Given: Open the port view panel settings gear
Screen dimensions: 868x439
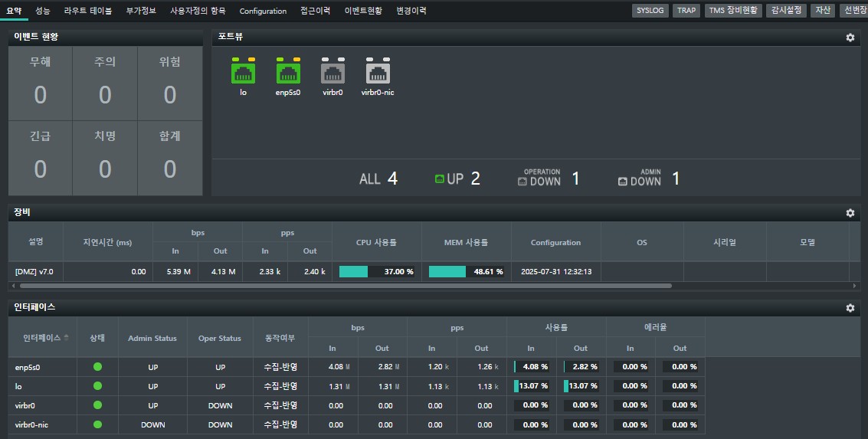Looking at the screenshot, I should coord(850,38).
